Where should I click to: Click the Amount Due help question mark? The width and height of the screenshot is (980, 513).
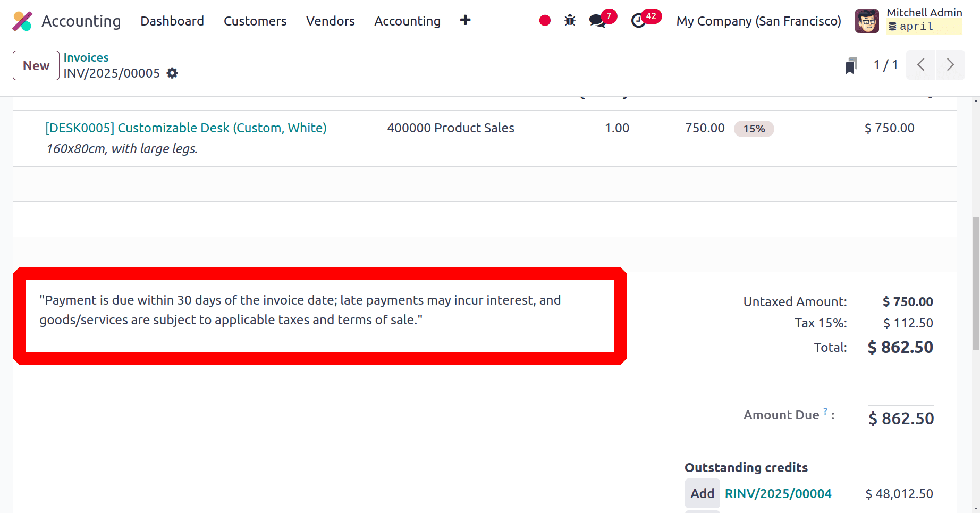[x=825, y=411]
